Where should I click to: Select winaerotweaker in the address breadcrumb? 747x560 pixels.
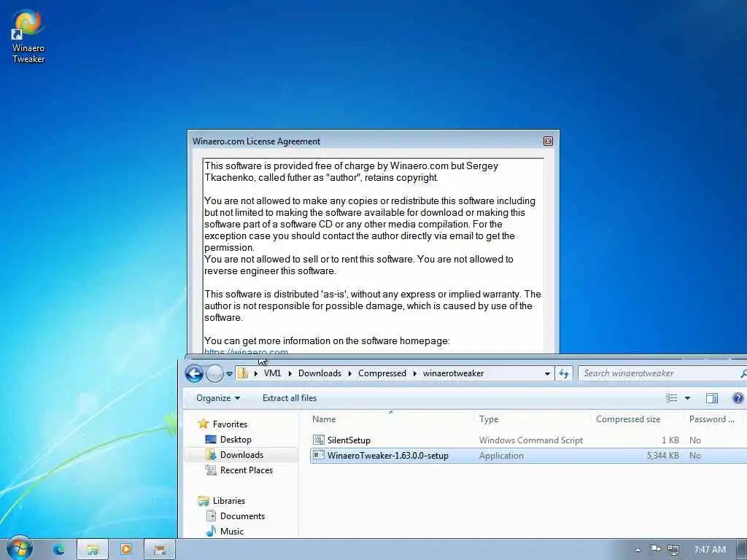click(x=453, y=373)
